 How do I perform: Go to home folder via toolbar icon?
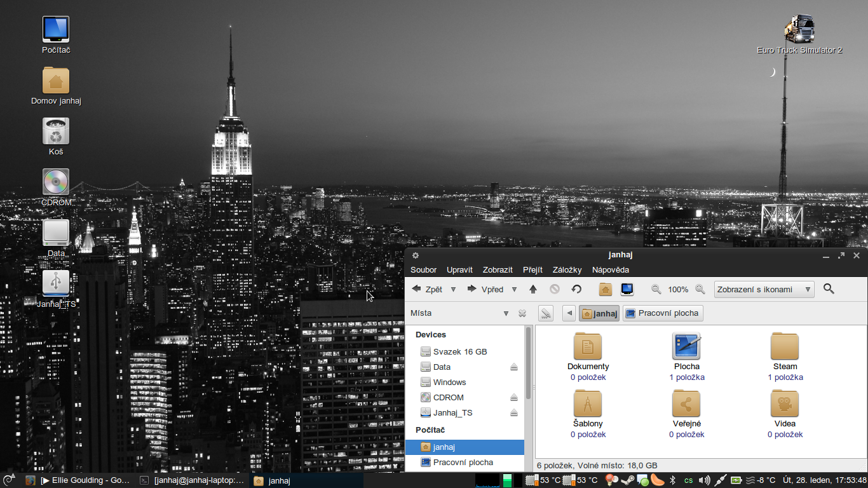pyautogui.click(x=606, y=289)
